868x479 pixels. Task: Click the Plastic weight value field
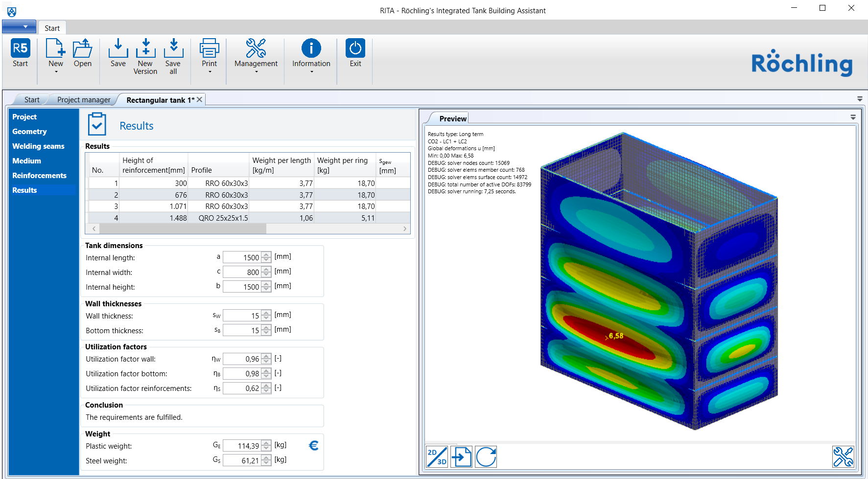[242, 446]
